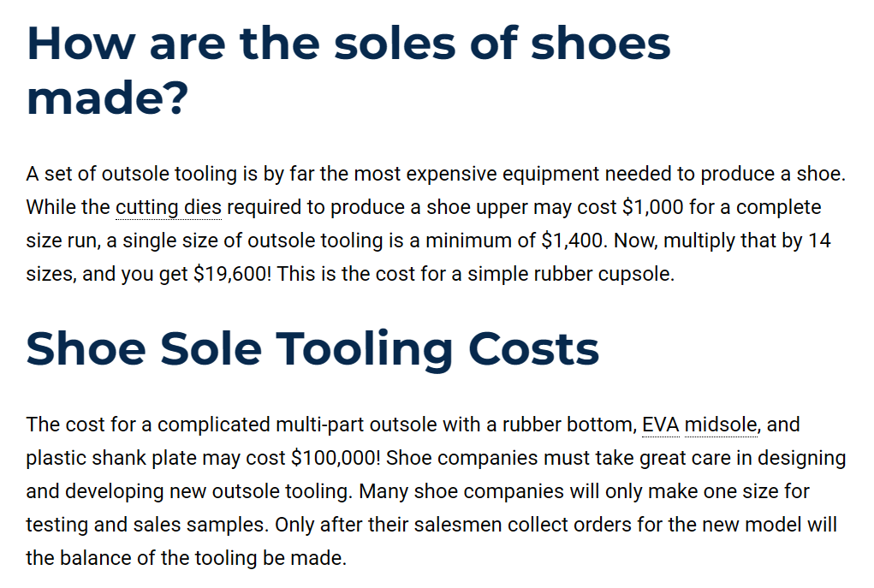
Task: Click the "How are the soles of shoes made?" heading
Action: pyautogui.click(x=348, y=70)
